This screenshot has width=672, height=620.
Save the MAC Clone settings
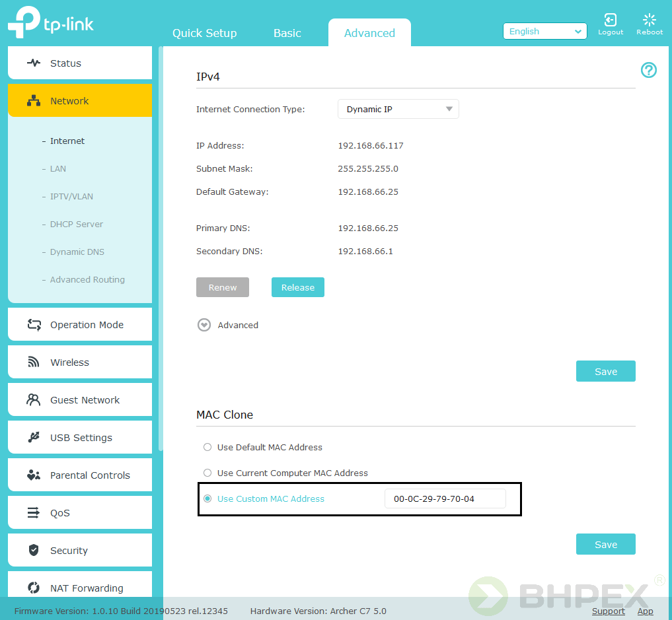click(x=605, y=545)
